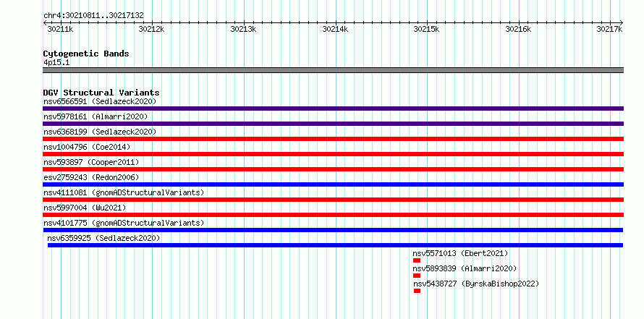Image resolution: width=644 pixels, height=319 pixels.
Task: Click the 30213k ruler label
Action: (244, 29)
